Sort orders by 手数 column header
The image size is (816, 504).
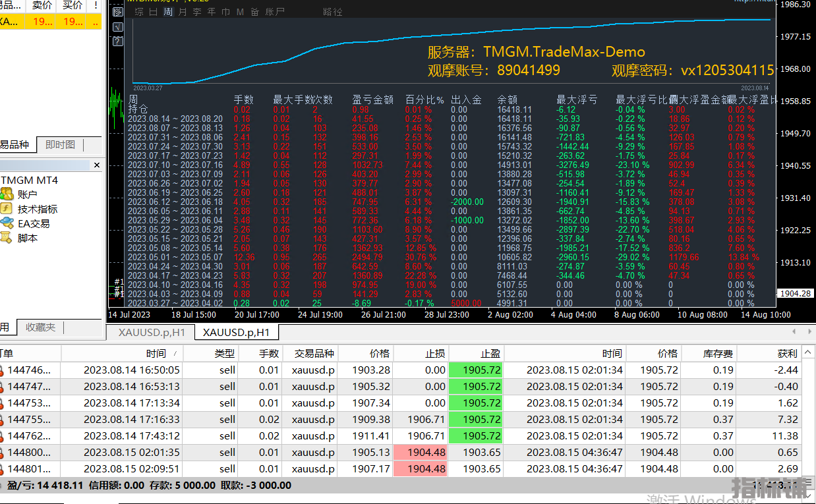pos(260,354)
